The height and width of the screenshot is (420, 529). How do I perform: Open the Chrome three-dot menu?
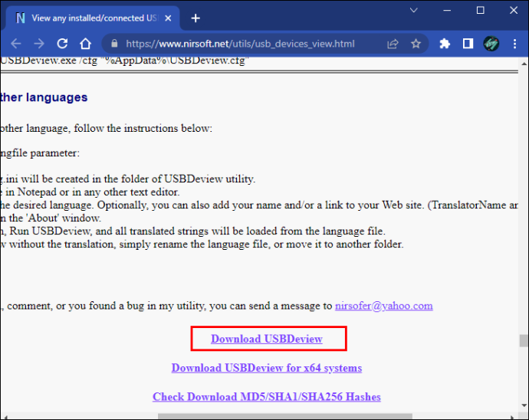(x=514, y=44)
